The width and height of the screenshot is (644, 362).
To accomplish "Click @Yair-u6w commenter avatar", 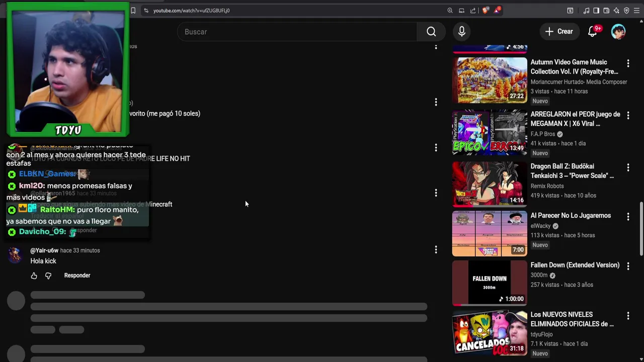I will [16, 255].
